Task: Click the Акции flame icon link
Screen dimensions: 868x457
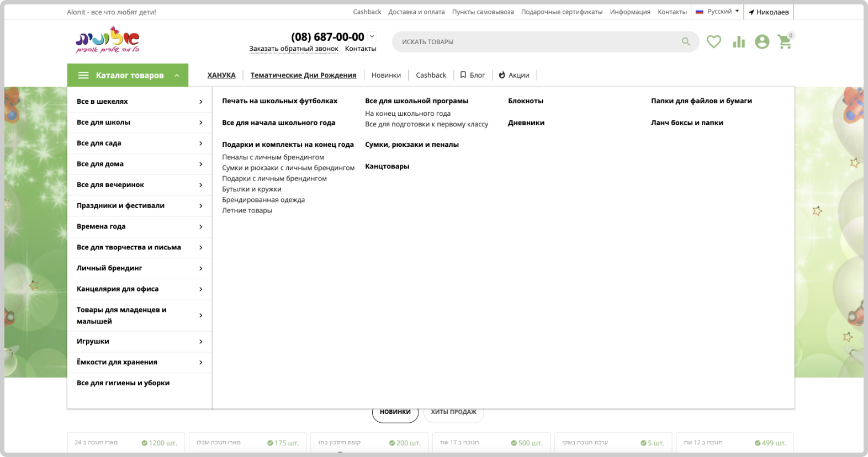Action: [x=514, y=75]
